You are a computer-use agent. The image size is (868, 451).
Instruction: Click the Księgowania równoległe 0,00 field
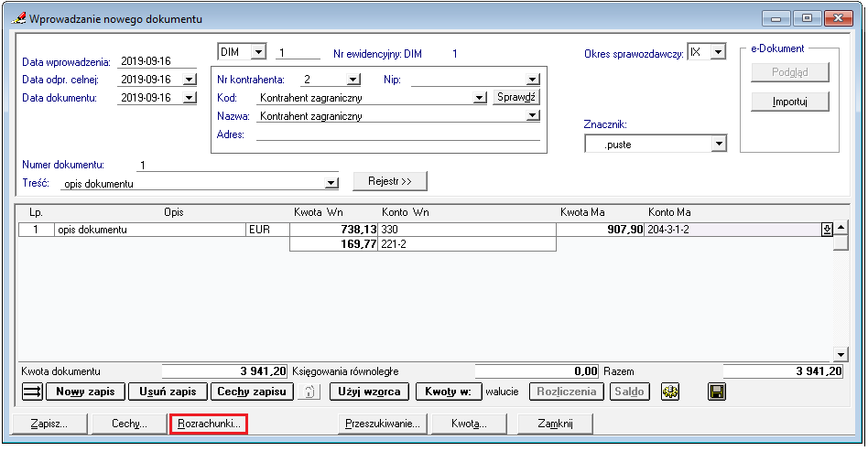click(x=537, y=370)
